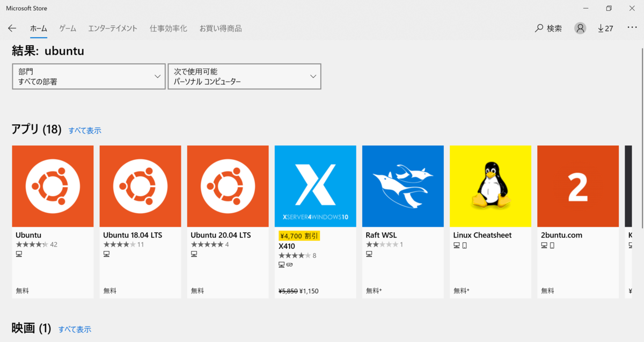Viewport: 644px width, 342px height.
Task: Click the PC device icon under Ubuntu
Action: pyautogui.click(x=19, y=254)
